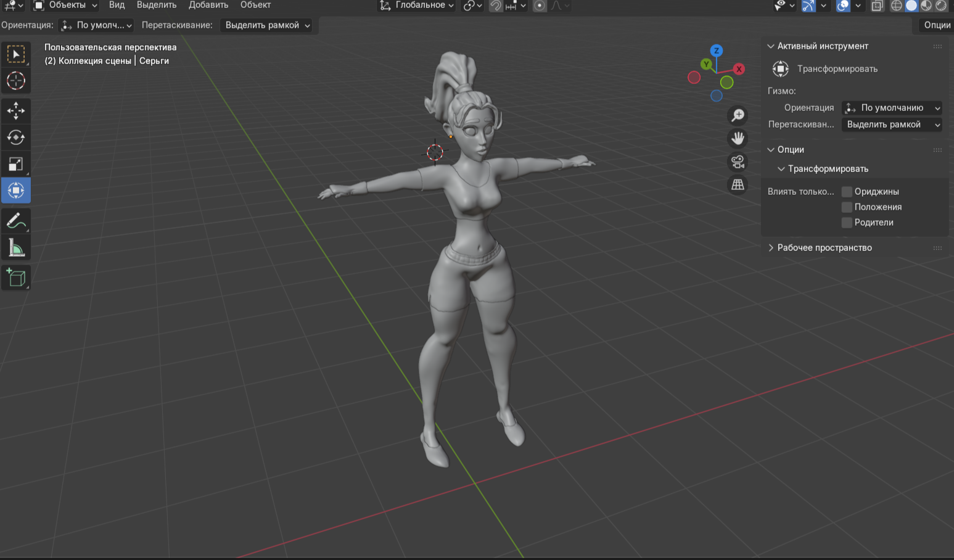Select the Annotate pencil tool
The height and width of the screenshot is (560, 954).
[x=16, y=221]
